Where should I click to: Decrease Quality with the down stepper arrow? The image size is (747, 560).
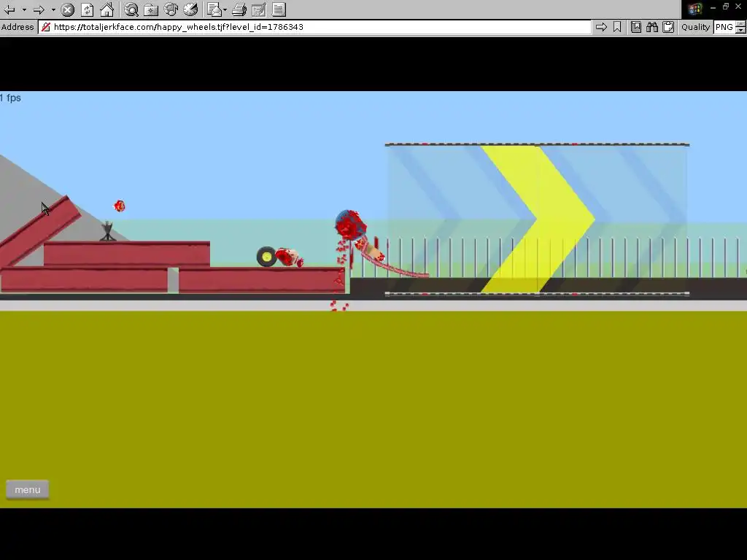[x=740, y=31]
